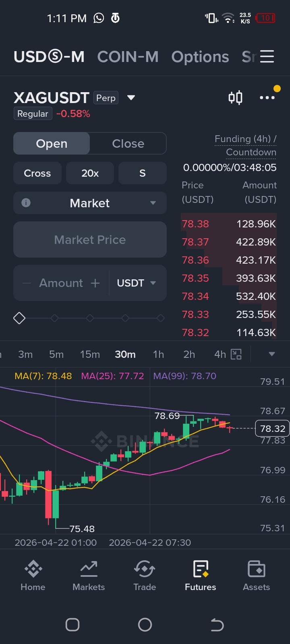The height and width of the screenshot is (644, 290).
Task: Select ask price 78.37 in order book
Action: 195,242
